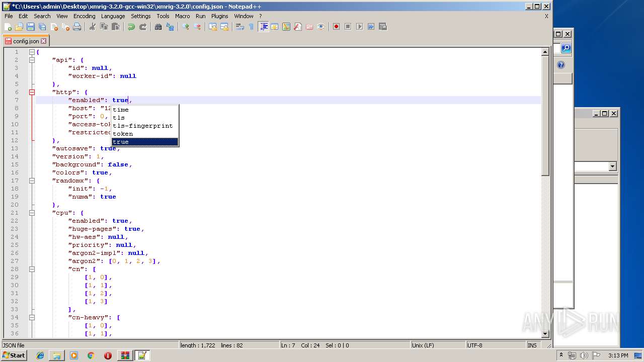Screen dimensions: 644x362
Task: Open the Plugins menu
Action: tap(219, 16)
